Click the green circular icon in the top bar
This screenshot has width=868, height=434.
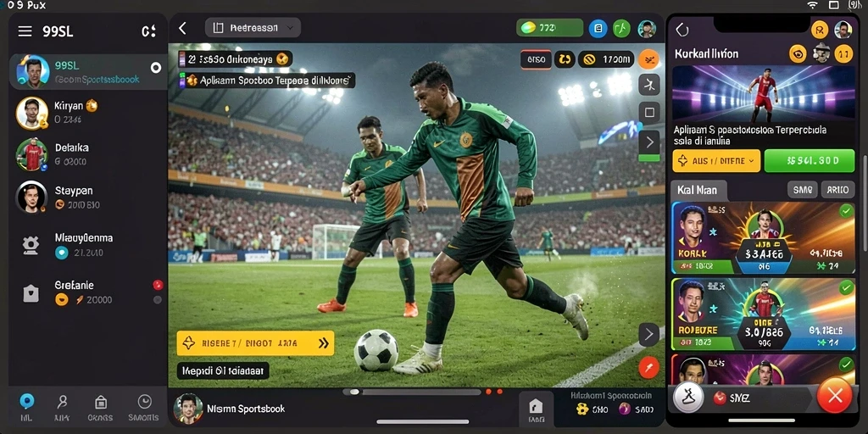(621, 28)
